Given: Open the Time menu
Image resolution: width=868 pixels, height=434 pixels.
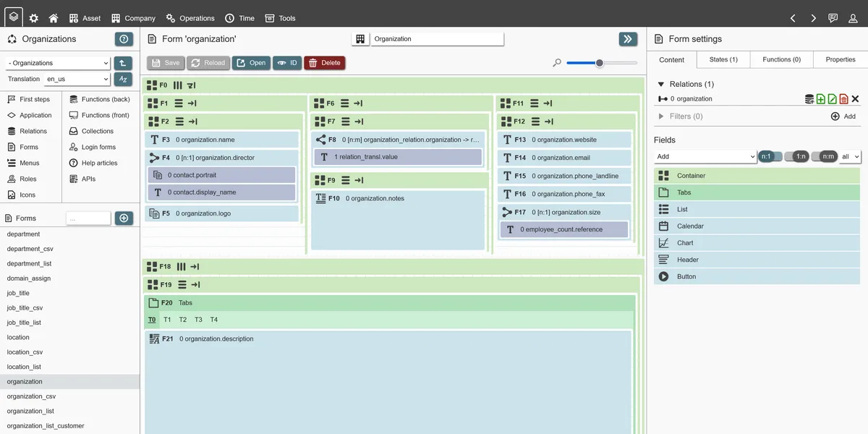Looking at the screenshot, I should (x=239, y=18).
